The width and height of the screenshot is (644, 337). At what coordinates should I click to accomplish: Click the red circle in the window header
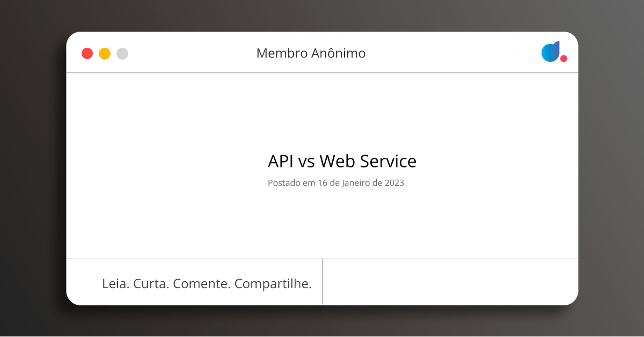coord(87,53)
